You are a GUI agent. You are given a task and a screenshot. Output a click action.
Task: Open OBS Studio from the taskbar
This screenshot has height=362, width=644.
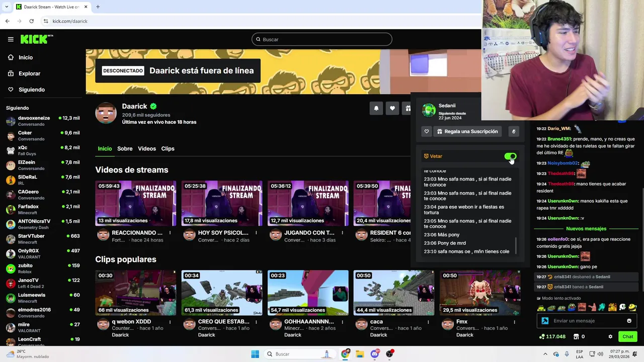point(389,354)
